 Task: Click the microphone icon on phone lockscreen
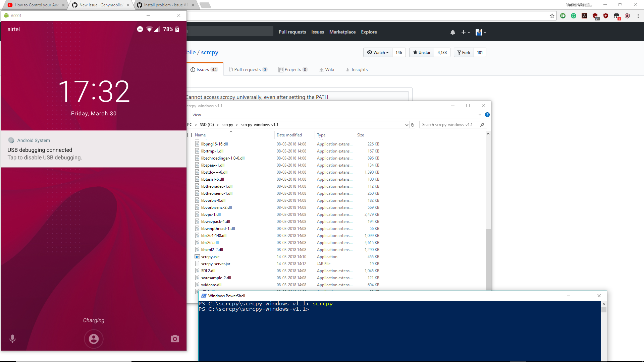click(12, 339)
